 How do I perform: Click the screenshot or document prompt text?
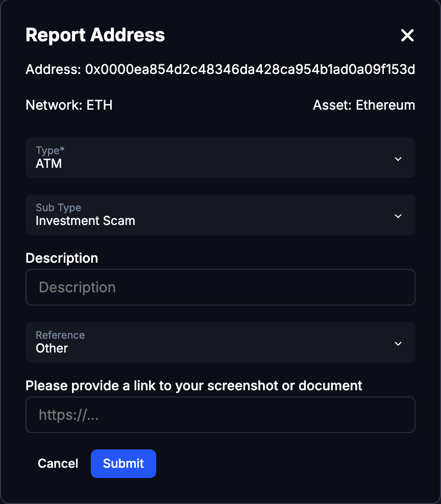pyautogui.click(x=193, y=386)
